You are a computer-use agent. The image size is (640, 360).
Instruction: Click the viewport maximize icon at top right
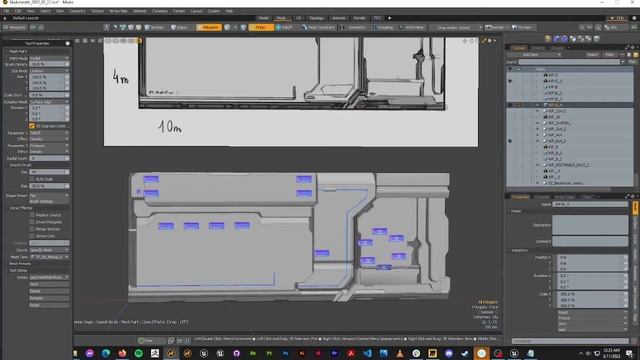484,41
